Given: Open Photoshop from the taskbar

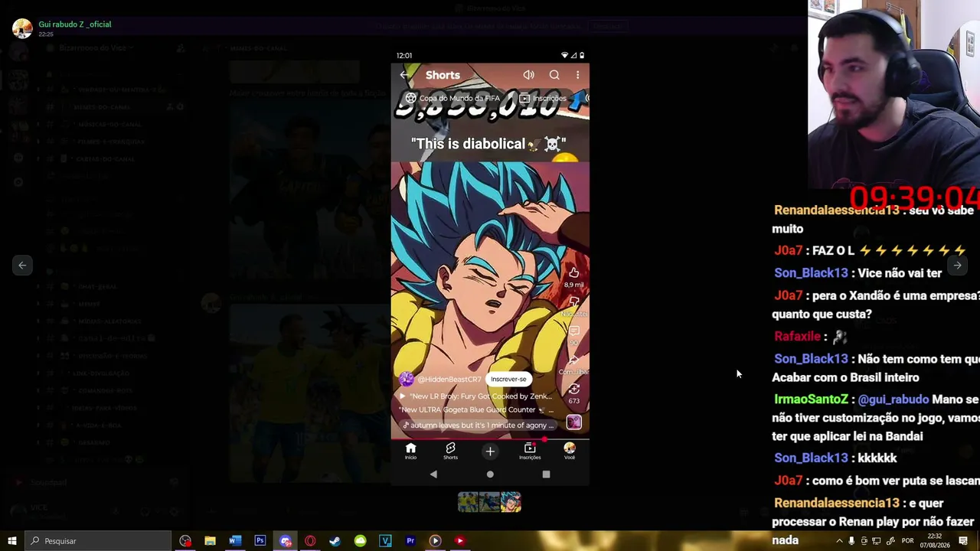Looking at the screenshot, I should click(260, 541).
